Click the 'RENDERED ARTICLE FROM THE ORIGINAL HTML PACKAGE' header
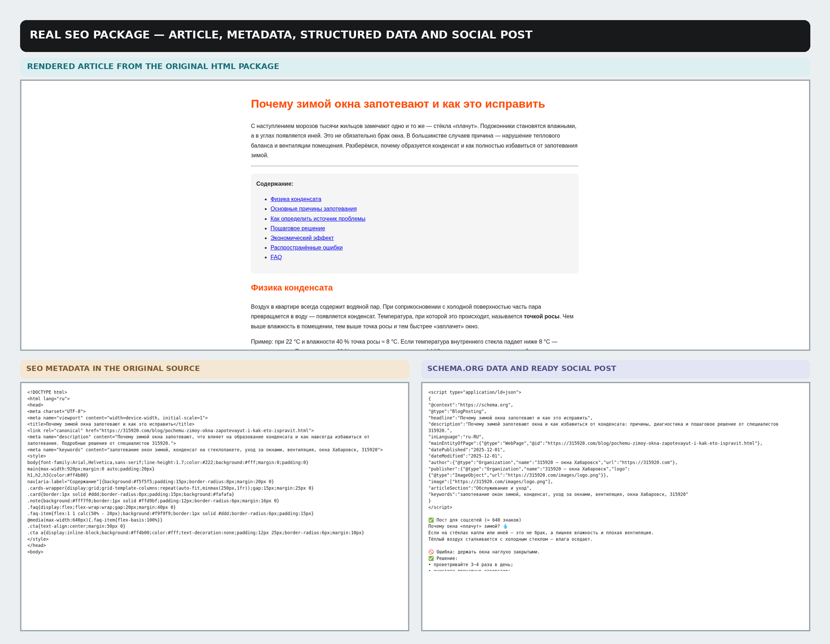830x644 pixels. 153,66
